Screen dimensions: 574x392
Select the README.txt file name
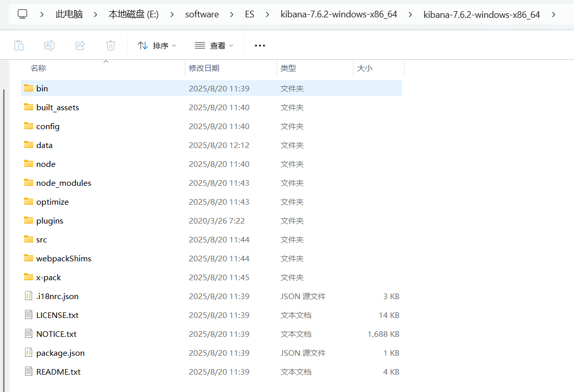pos(58,372)
